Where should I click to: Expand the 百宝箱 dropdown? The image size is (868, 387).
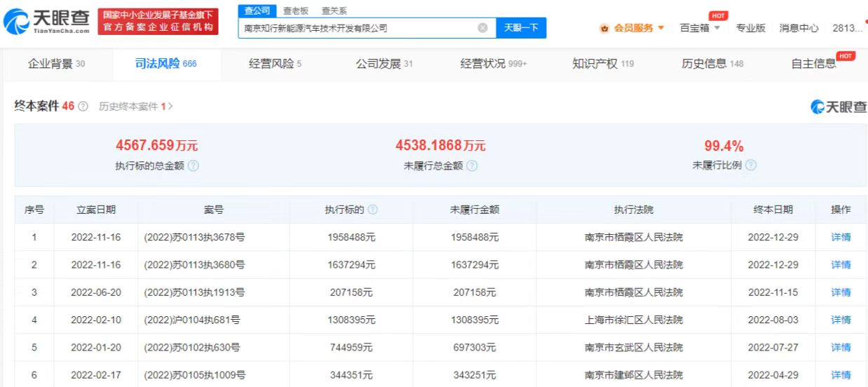[x=700, y=28]
